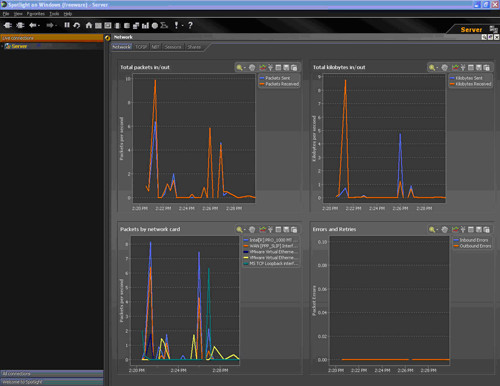The image size is (500, 386).
Task: Click the exclamation alarm icon in toolbar
Action: click(x=176, y=25)
